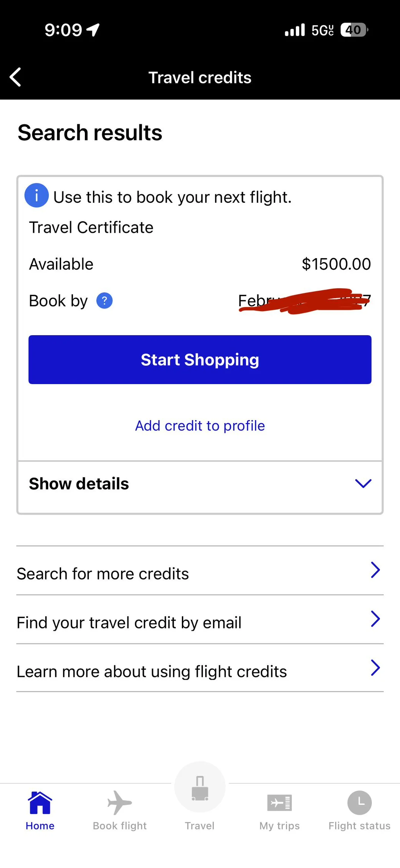The width and height of the screenshot is (400, 868).
Task: Tap the back arrow in header
Action: [16, 77]
